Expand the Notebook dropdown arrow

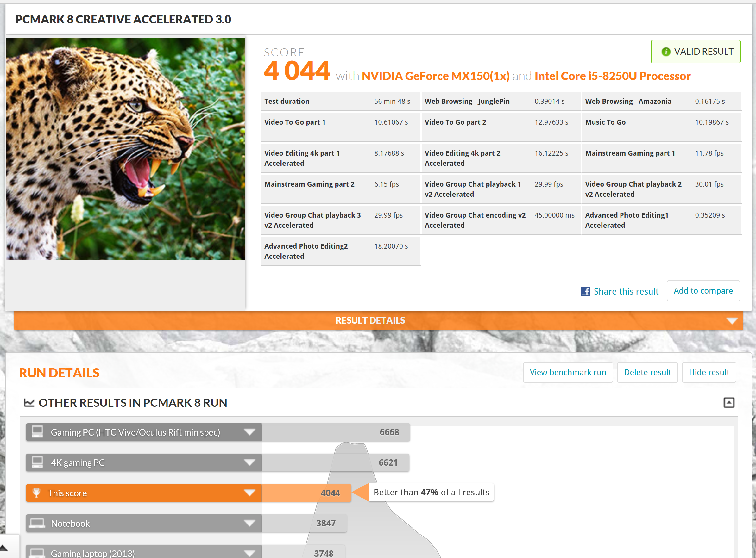(x=249, y=523)
